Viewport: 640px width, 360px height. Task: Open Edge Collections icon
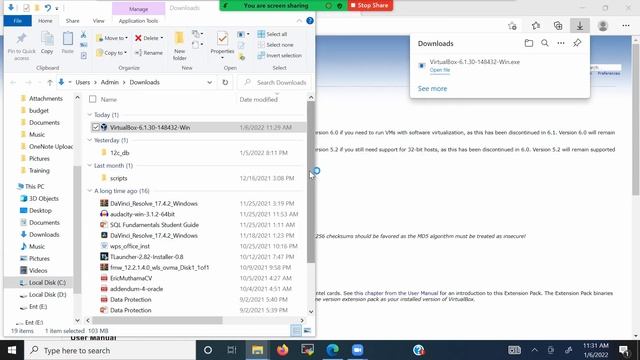[x=558, y=26]
